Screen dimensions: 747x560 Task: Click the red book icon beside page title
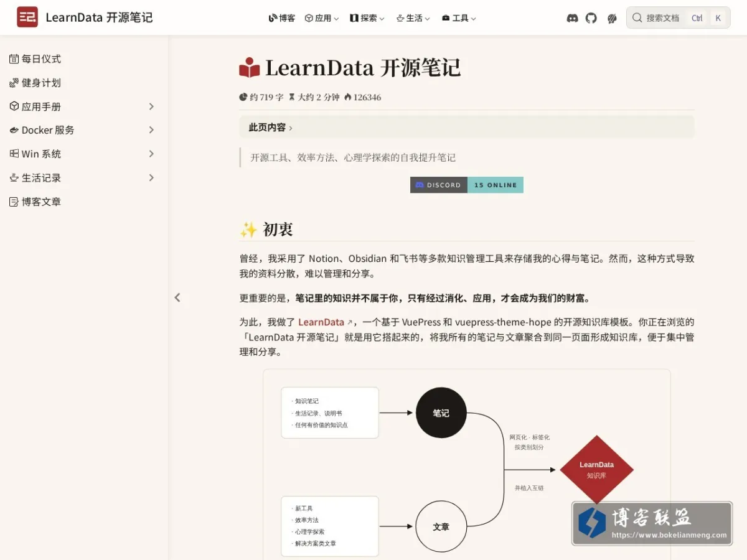coord(250,68)
